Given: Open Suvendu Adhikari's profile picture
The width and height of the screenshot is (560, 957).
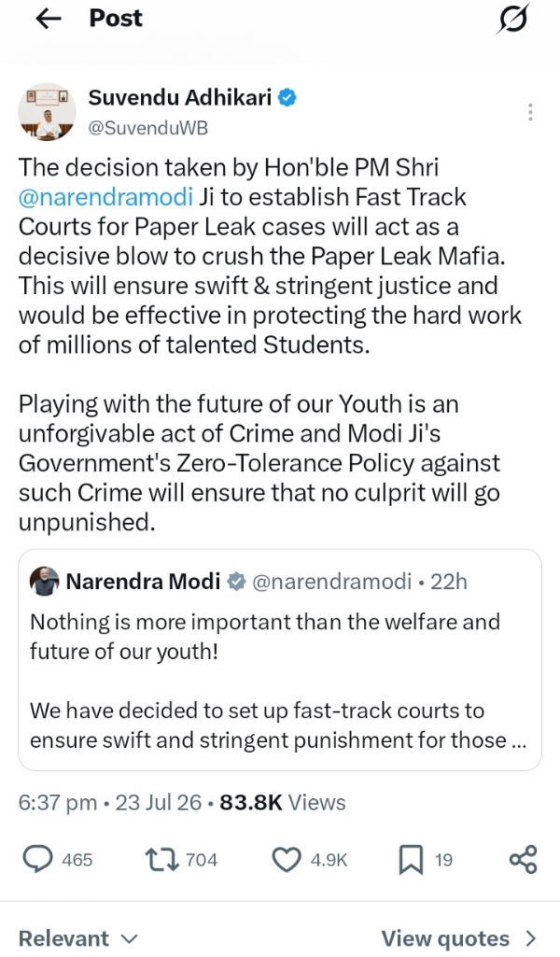Looking at the screenshot, I should [47, 112].
